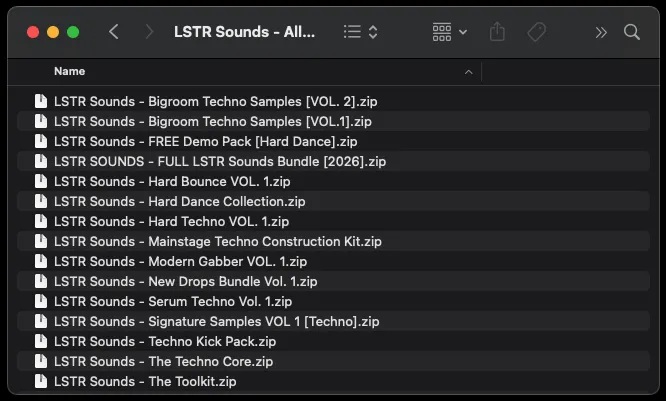Select Mainstage Techno Construction Kit.zip
The width and height of the screenshot is (666, 401).
218,241
